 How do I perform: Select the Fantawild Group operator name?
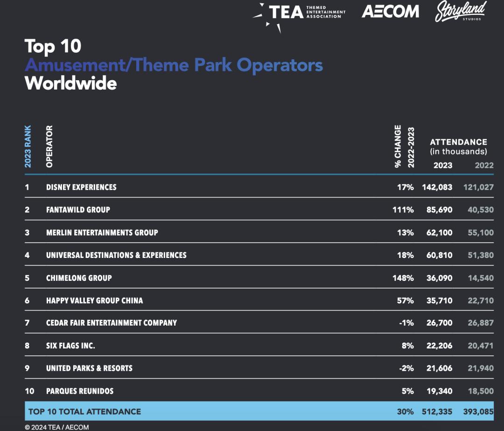(x=78, y=210)
